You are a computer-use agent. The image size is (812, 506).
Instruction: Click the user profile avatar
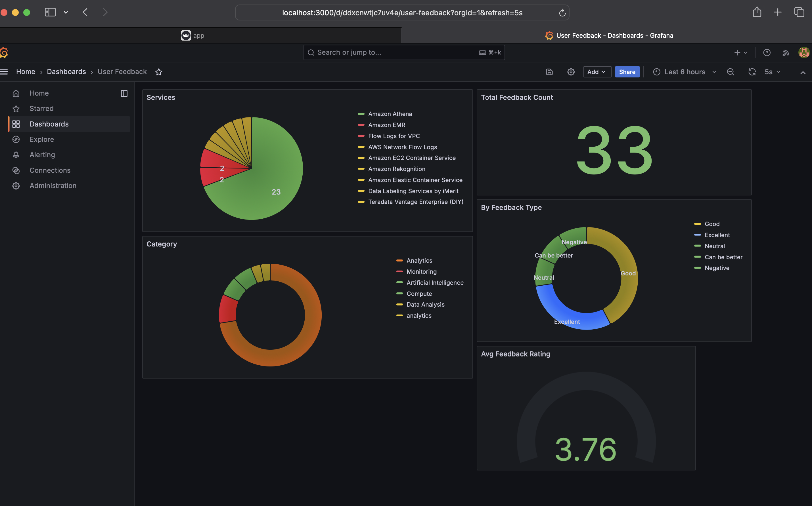pyautogui.click(x=804, y=52)
